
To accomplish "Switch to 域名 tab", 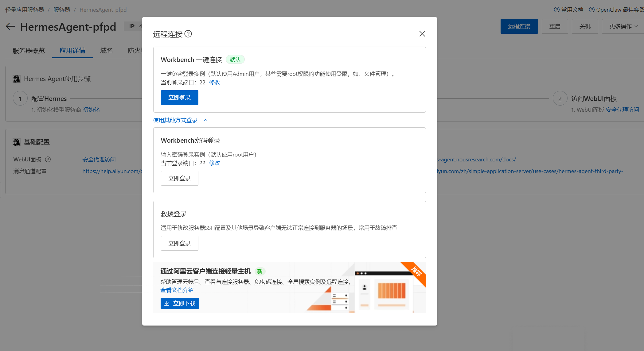I will coord(107,51).
